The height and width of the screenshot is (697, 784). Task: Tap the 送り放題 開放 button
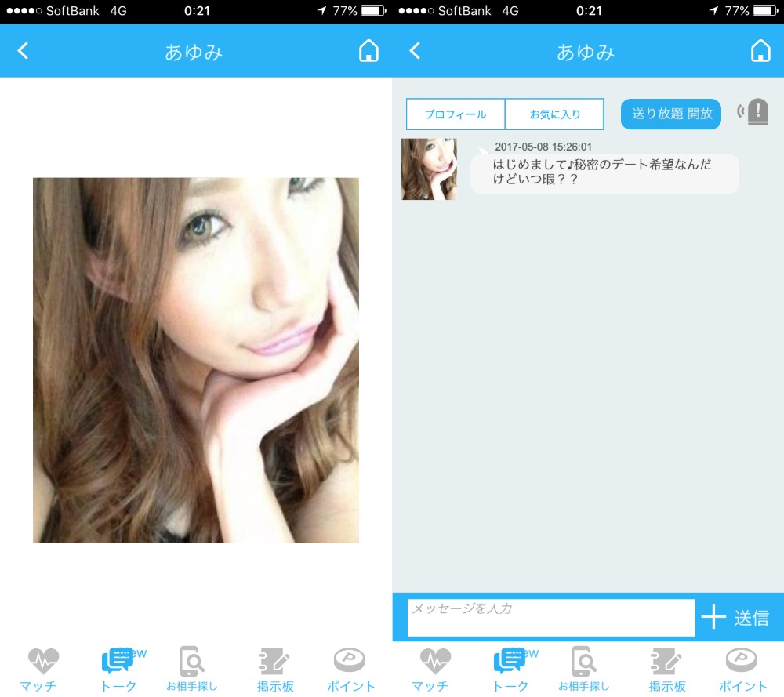(x=671, y=114)
